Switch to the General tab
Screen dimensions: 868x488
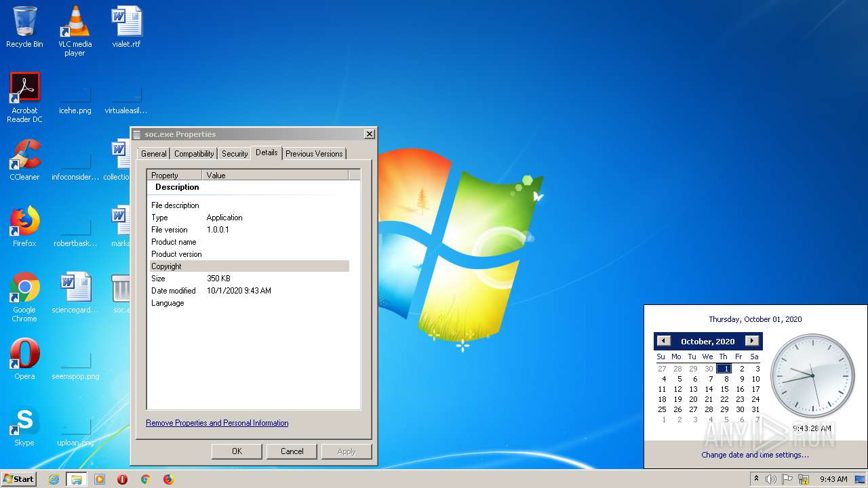(154, 154)
